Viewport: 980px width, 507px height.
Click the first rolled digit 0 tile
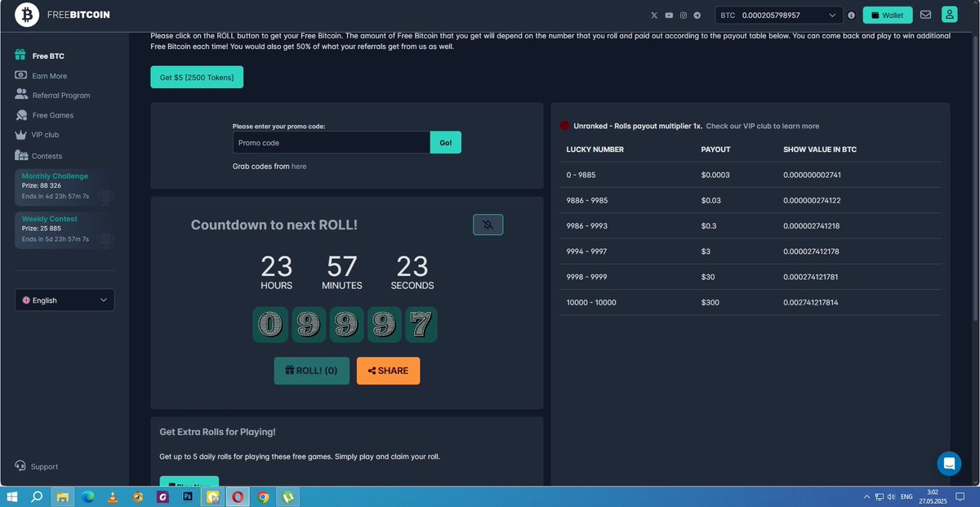tap(269, 325)
